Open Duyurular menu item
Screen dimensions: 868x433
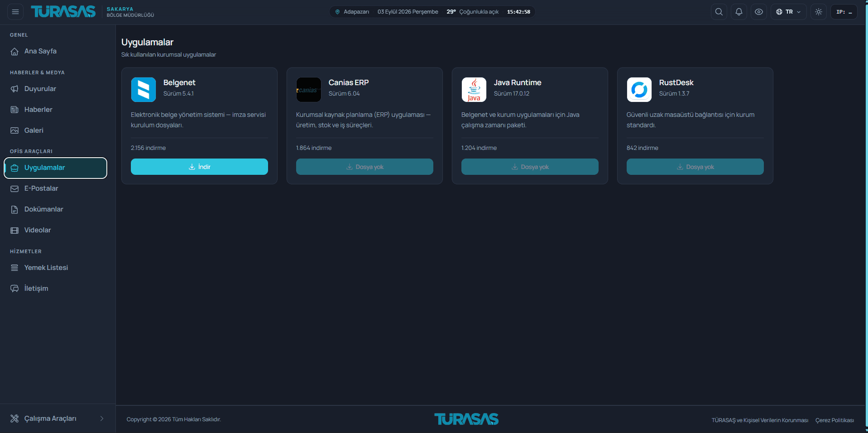coord(56,89)
